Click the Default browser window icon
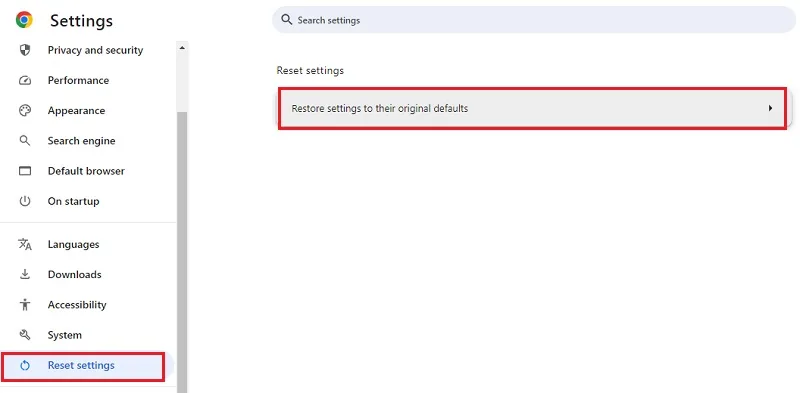This screenshot has height=393, width=800. (24, 171)
